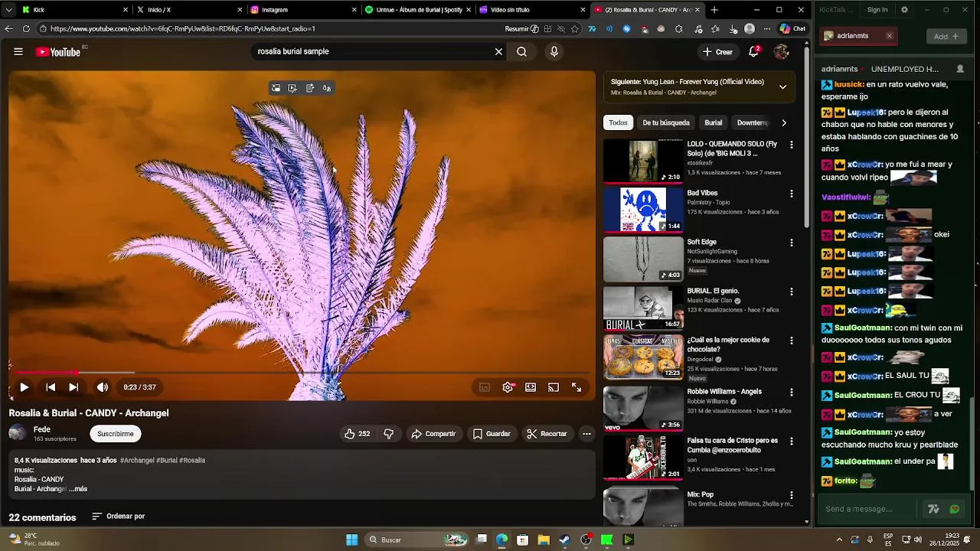Play the video
Screen dimensions: 980x551
[x=24, y=387]
